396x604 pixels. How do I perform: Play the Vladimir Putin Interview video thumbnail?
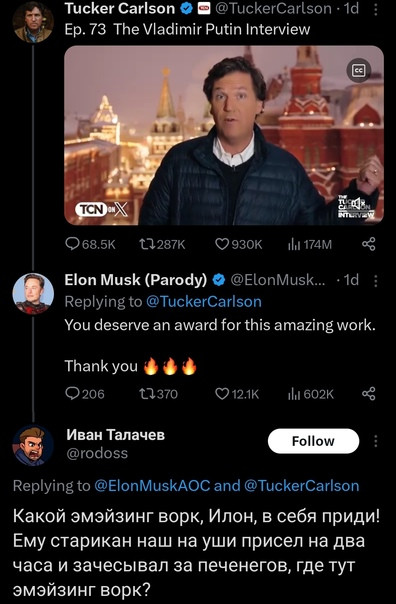[224, 135]
